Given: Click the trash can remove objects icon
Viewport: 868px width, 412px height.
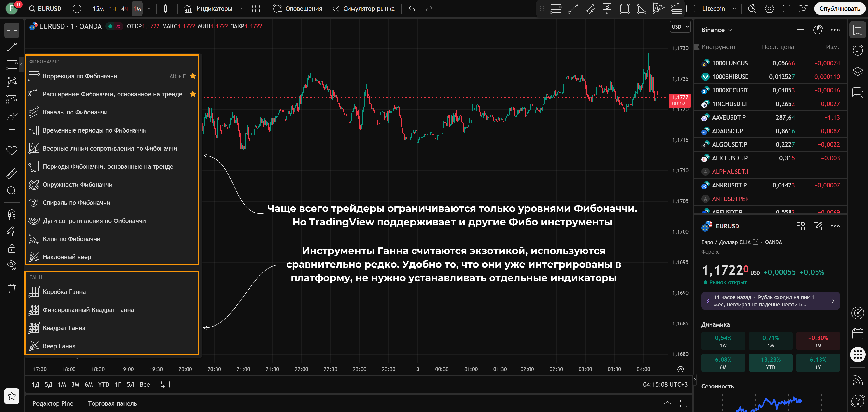Looking at the screenshot, I should click(12, 289).
